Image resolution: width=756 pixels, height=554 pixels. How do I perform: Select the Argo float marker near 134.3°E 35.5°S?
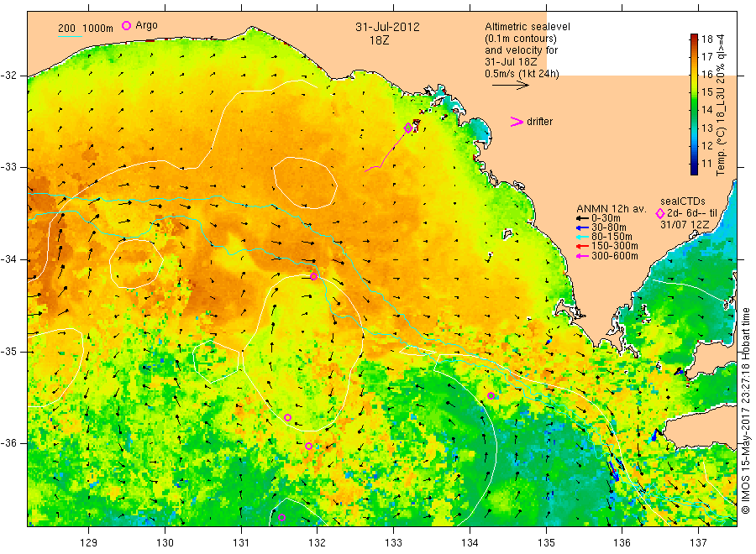491,395
